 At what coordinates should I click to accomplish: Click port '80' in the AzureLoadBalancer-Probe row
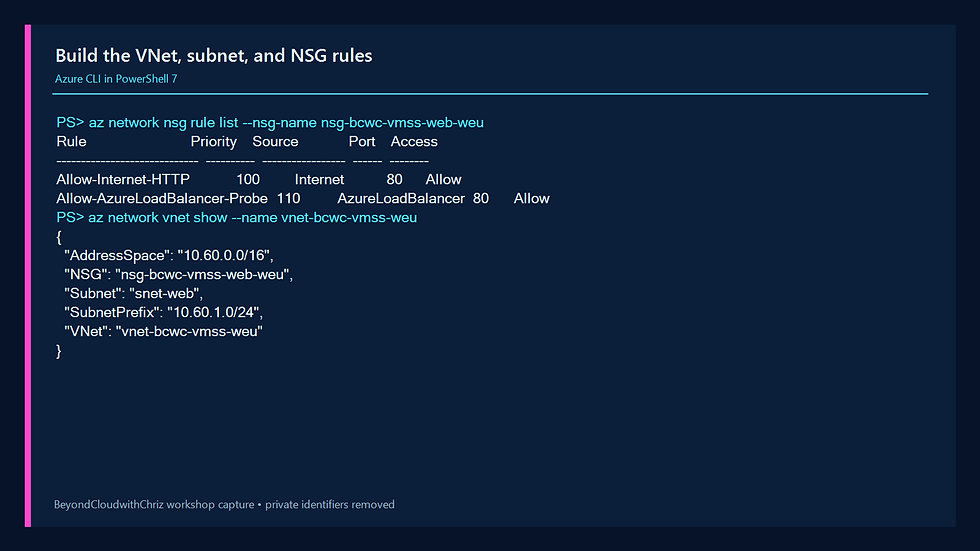481,199
